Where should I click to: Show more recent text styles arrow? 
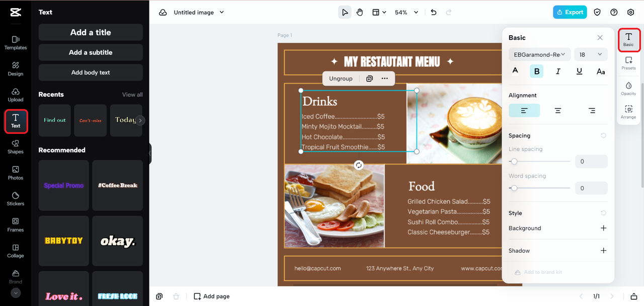(x=140, y=120)
